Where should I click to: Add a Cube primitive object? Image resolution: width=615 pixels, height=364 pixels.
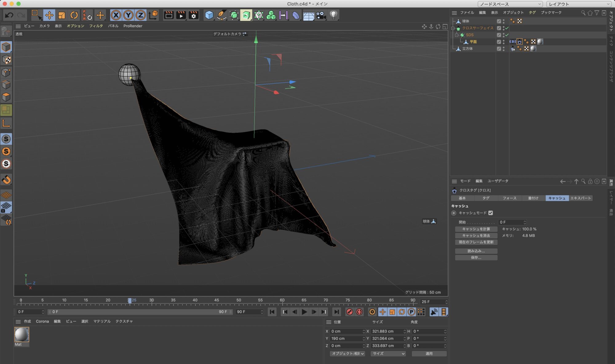coord(209,15)
